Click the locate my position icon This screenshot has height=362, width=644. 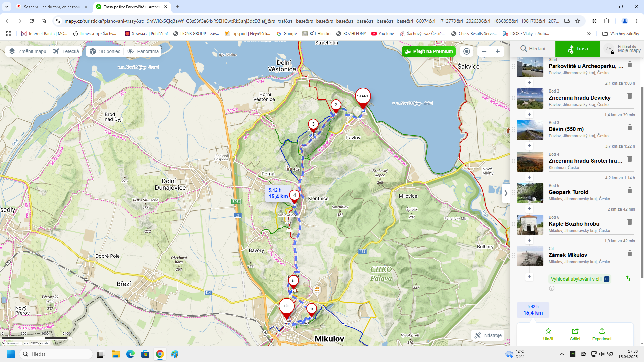pyautogui.click(x=466, y=51)
